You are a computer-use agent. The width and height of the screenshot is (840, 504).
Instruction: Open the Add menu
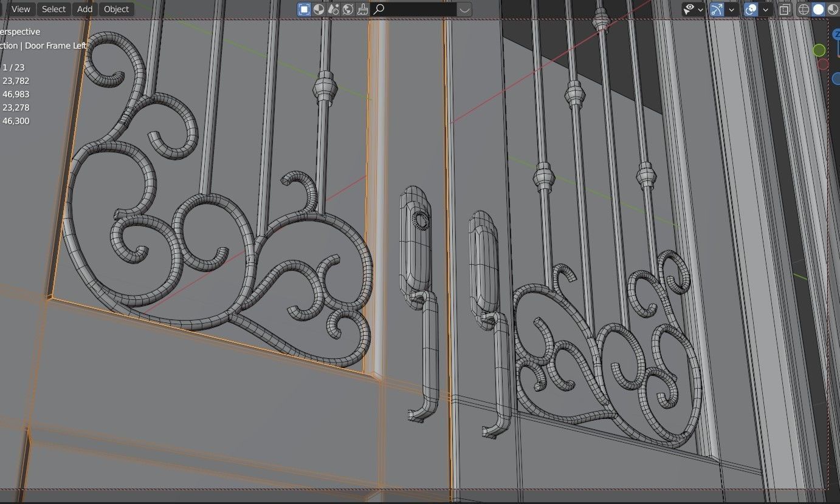point(84,9)
